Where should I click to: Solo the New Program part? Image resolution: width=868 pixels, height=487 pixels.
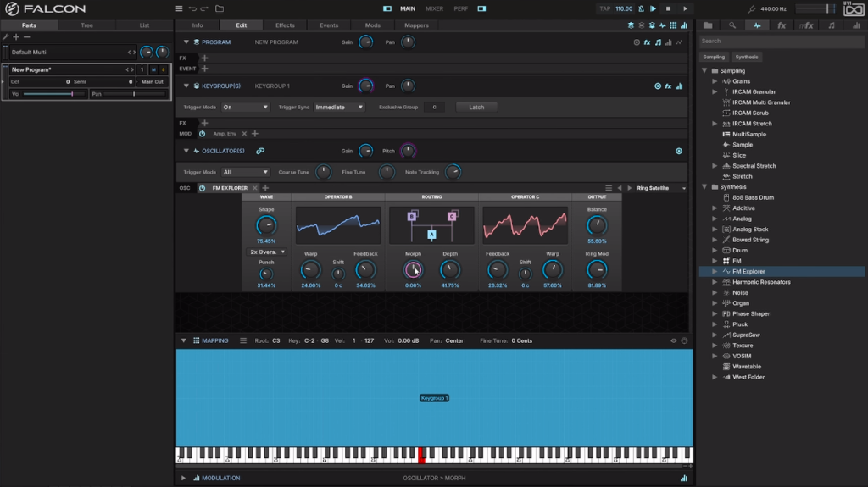[163, 69]
